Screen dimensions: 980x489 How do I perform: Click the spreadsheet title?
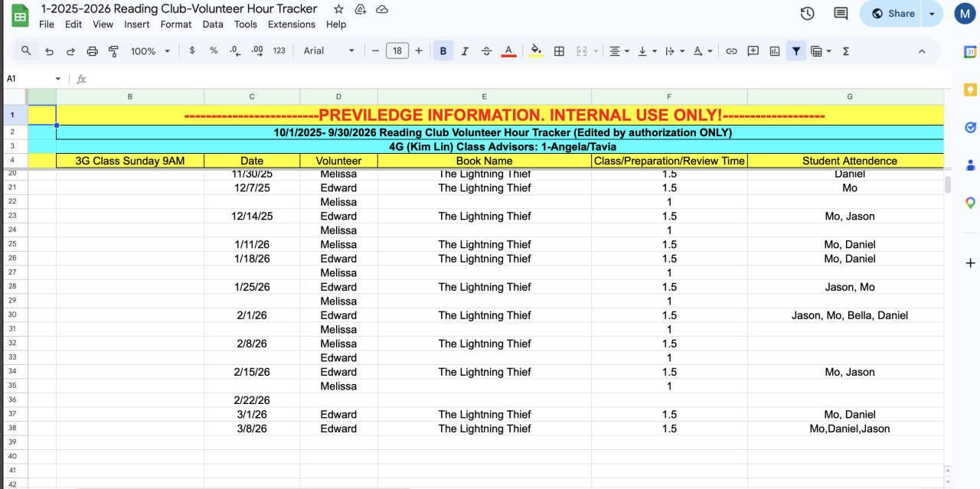point(179,9)
